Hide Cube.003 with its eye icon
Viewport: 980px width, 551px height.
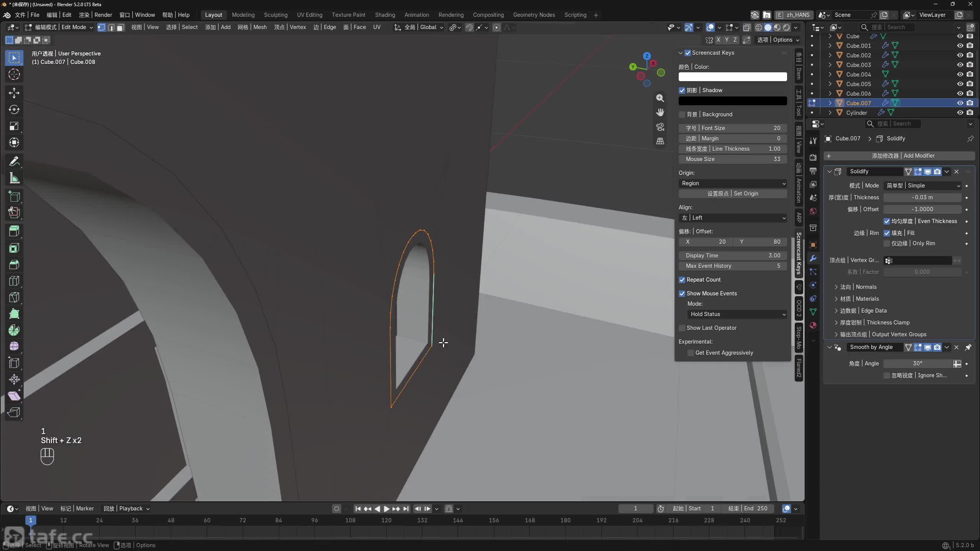[x=960, y=65]
